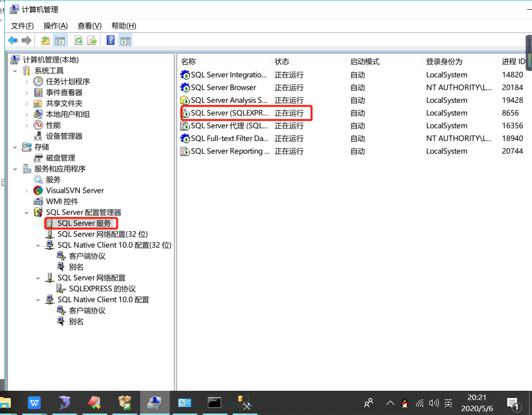532x415 pixels.
Task: Sort by the 进程 ID column header
Action: (x=513, y=62)
